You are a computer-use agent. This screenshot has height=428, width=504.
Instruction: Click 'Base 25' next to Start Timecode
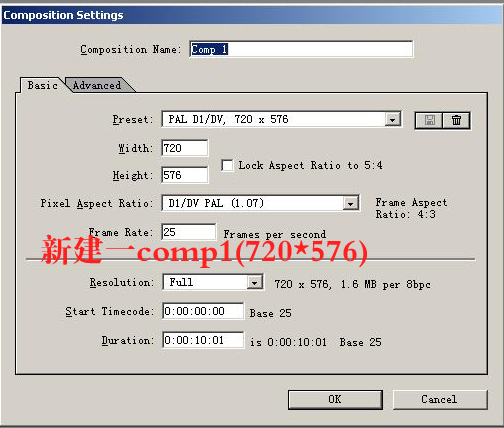click(271, 313)
